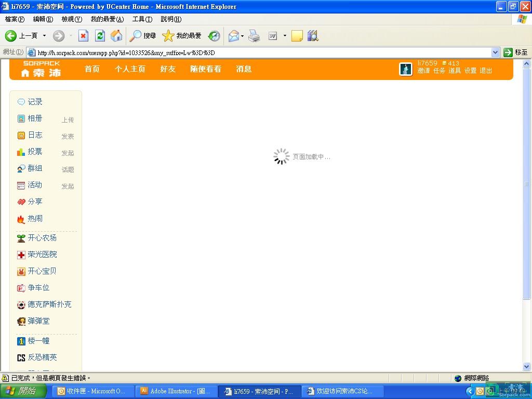Click the Home page house icon

(x=117, y=36)
